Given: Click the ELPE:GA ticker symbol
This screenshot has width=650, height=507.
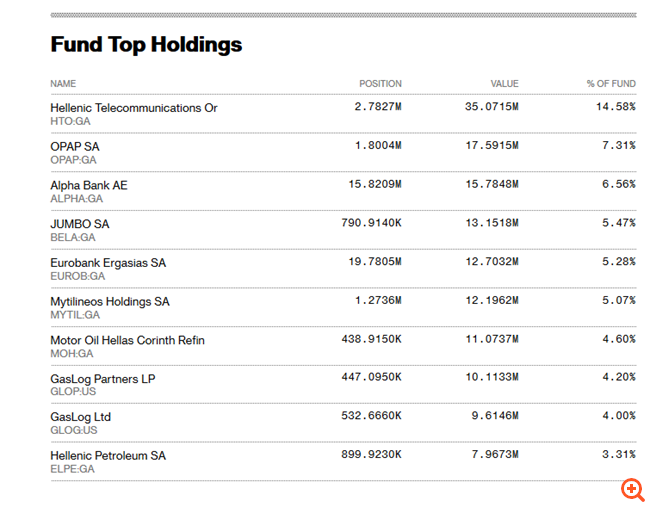Looking at the screenshot, I should [72, 469].
